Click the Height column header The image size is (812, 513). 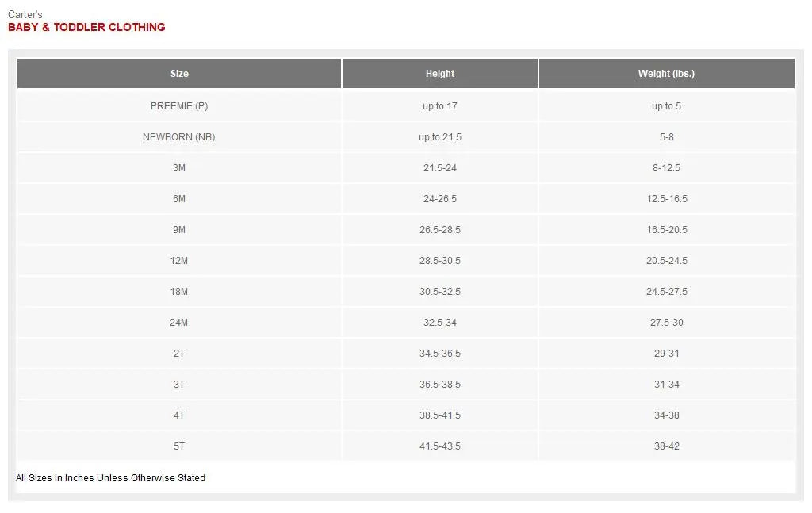click(440, 74)
